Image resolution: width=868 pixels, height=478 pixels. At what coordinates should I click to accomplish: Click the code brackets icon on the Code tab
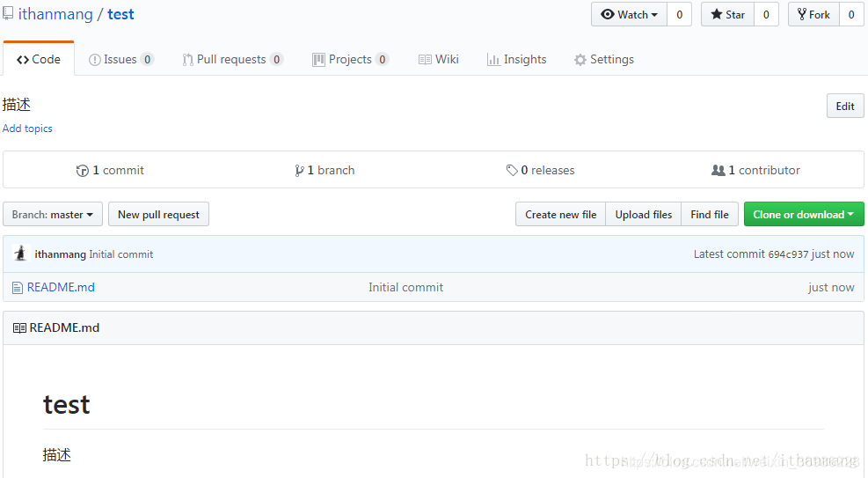[23, 60]
